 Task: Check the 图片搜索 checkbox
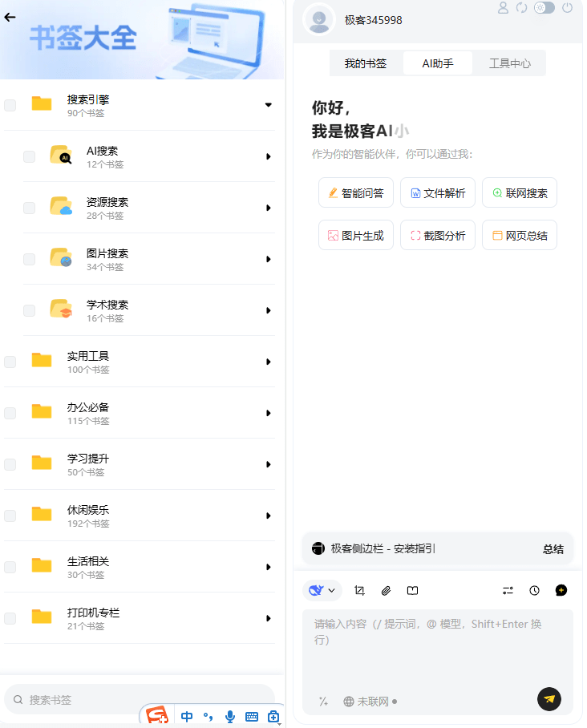pyautogui.click(x=29, y=259)
